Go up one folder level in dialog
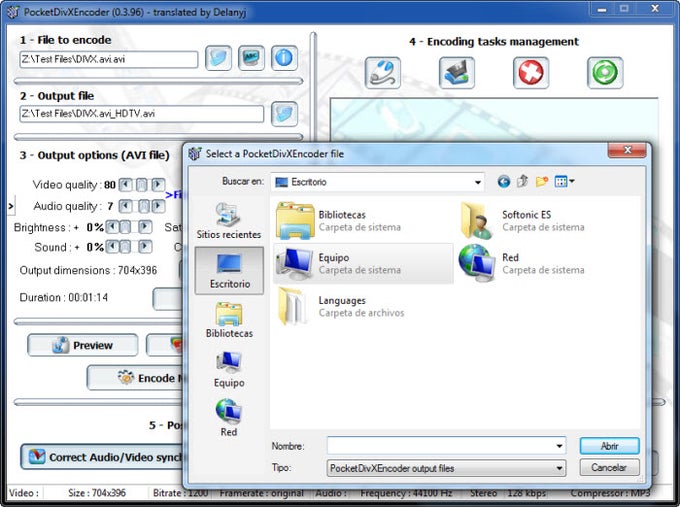The width and height of the screenshot is (680, 507). (523, 181)
